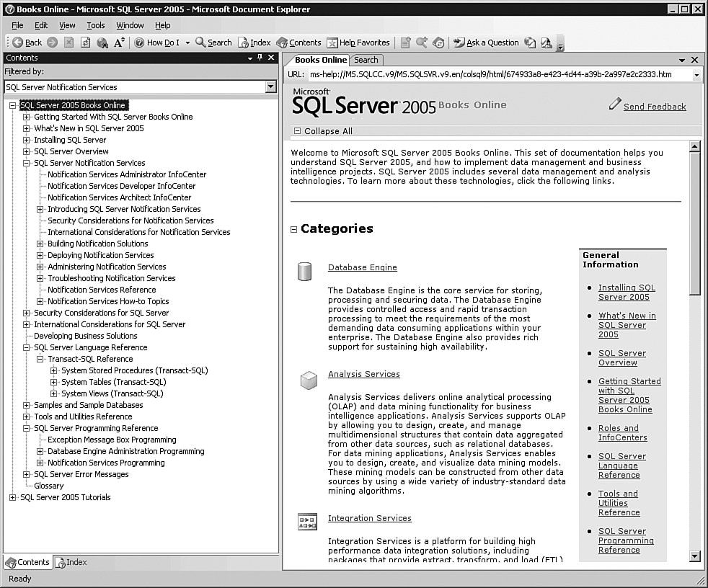Viewport: 708px width, 588px height.
Task: Expand What's New in SQL Server 2005
Action: [26, 128]
